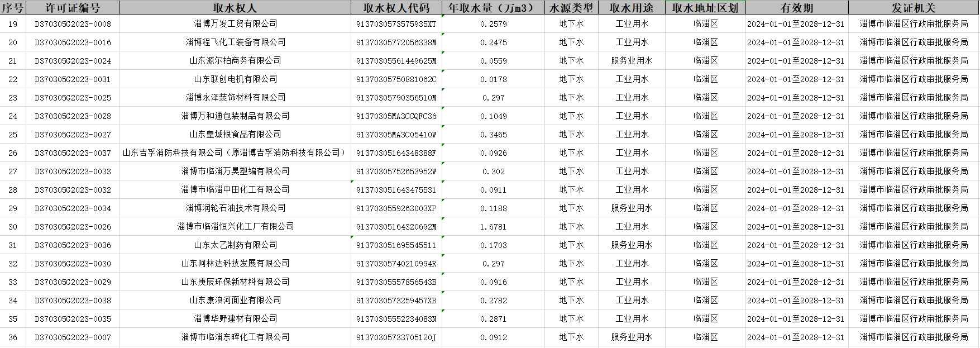Image resolution: width=980 pixels, height=348 pixels.
Task: Click permit number D370305G2023-0024
Action: click(73, 61)
